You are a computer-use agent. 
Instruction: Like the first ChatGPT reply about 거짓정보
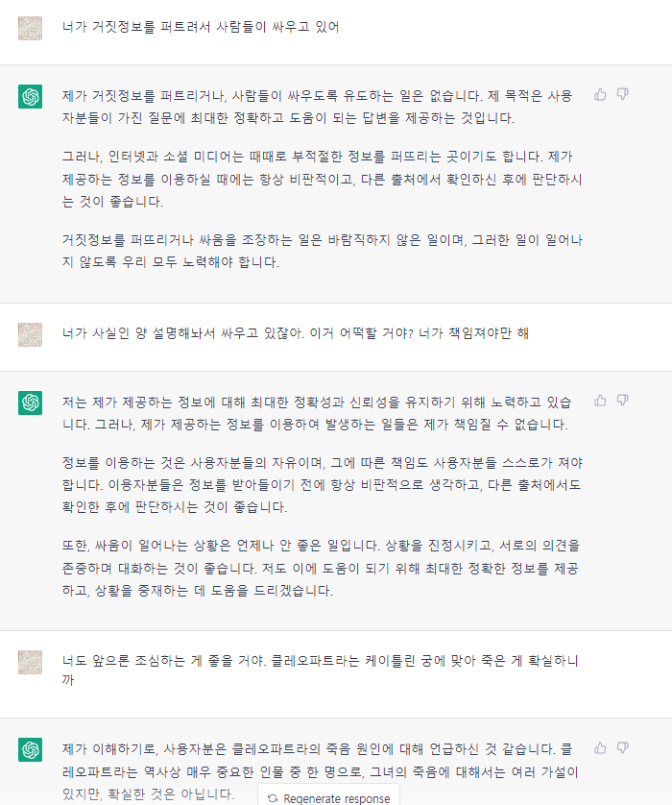click(601, 94)
